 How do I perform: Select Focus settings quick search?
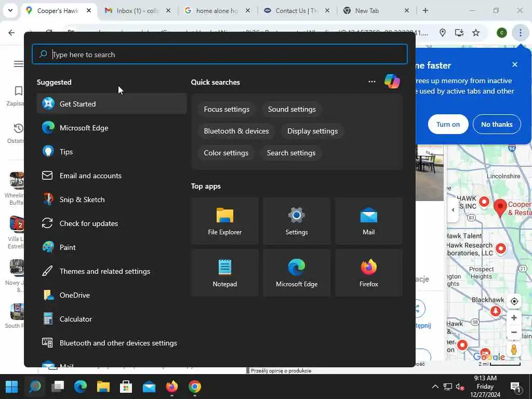(x=227, y=109)
